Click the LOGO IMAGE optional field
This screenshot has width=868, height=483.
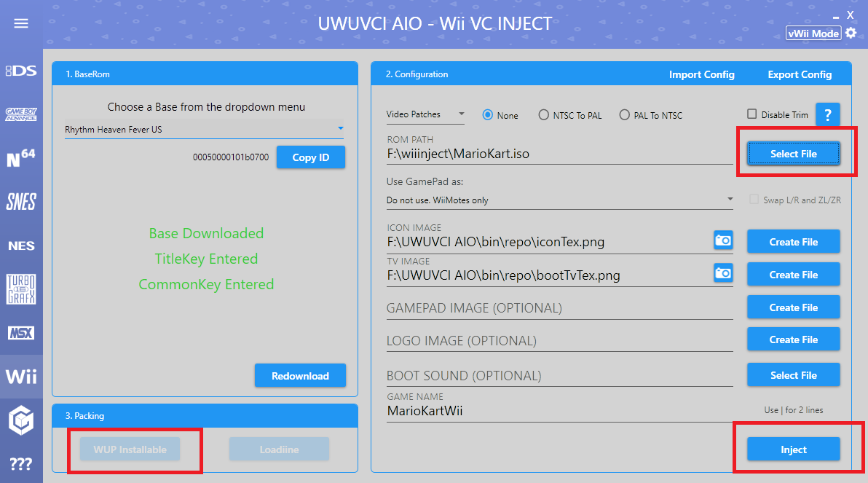(560, 341)
